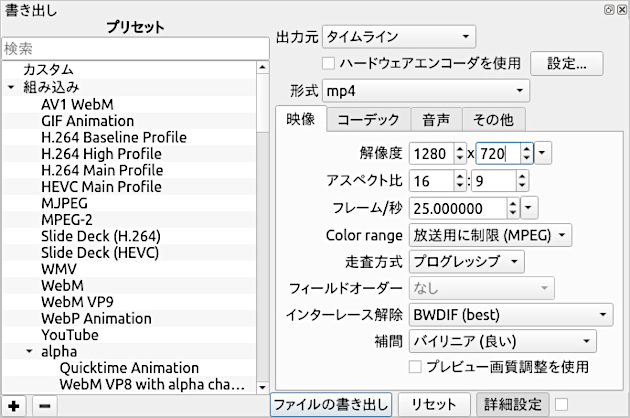Click the 検索 preset search field

pyautogui.click(x=135, y=48)
